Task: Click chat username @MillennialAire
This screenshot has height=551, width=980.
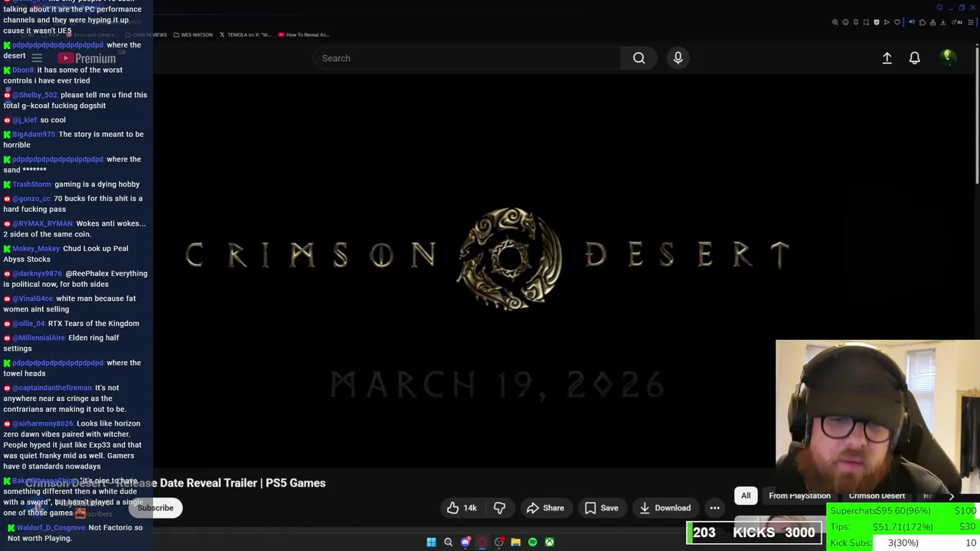Action: pyautogui.click(x=39, y=337)
